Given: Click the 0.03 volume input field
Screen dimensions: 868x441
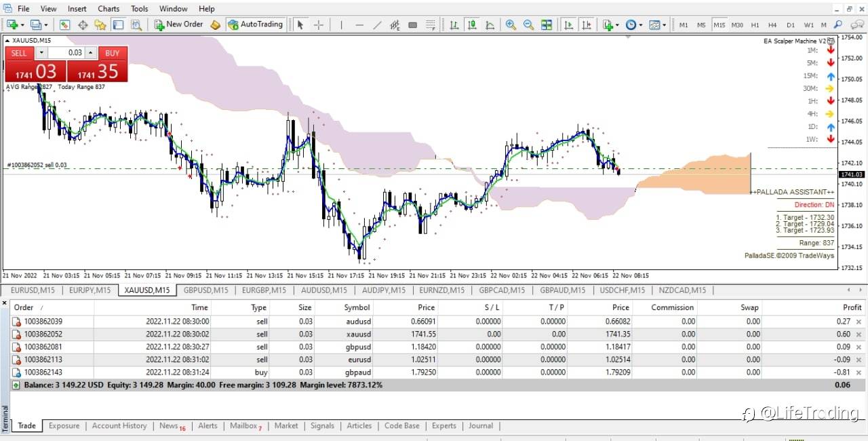Looking at the screenshot, I should pos(66,53).
